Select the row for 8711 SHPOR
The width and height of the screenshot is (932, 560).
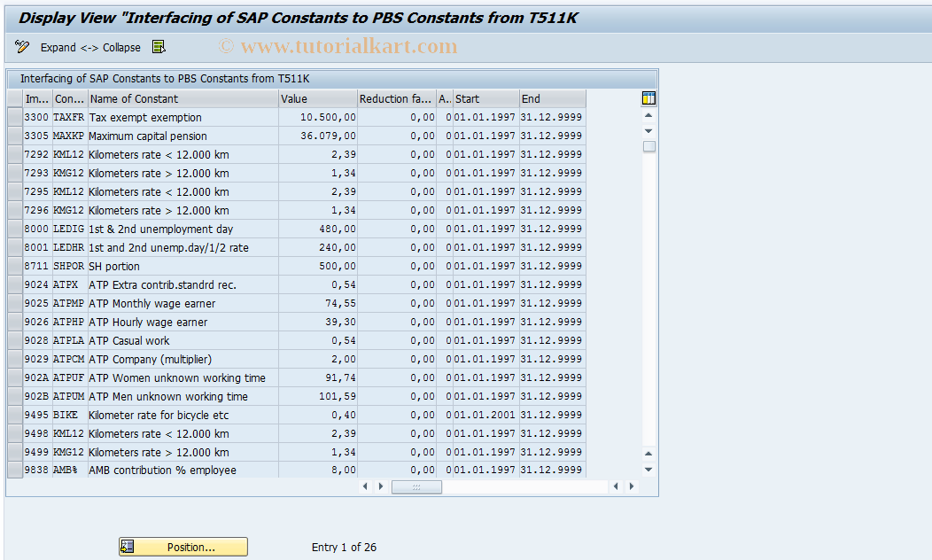[x=15, y=266]
